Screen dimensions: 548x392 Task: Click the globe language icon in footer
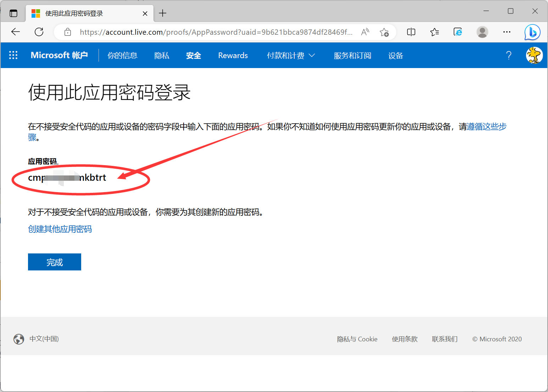click(x=19, y=339)
